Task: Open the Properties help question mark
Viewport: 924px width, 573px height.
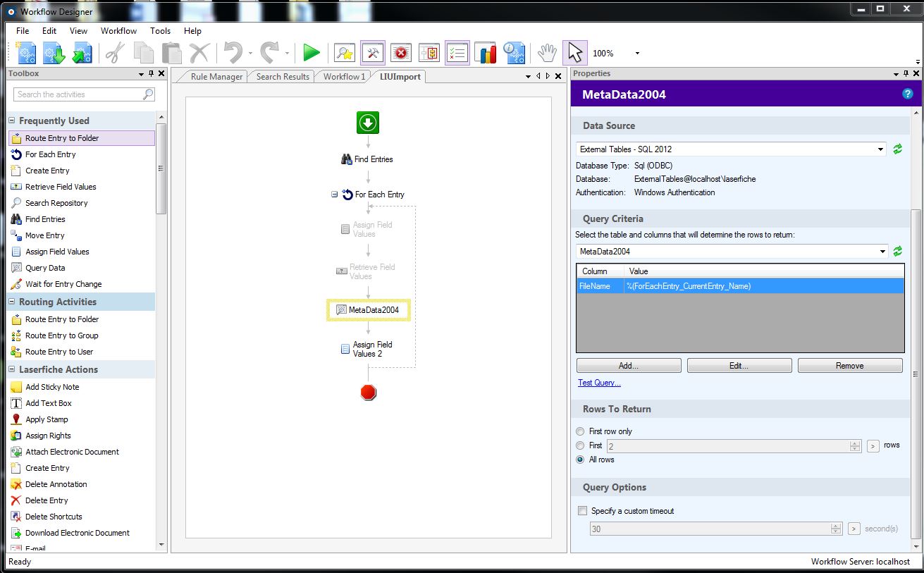Action: (x=907, y=94)
